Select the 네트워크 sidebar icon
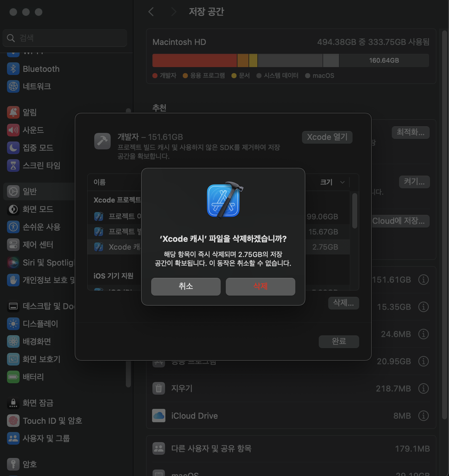 pyautogui.click(x=13, y=86)
